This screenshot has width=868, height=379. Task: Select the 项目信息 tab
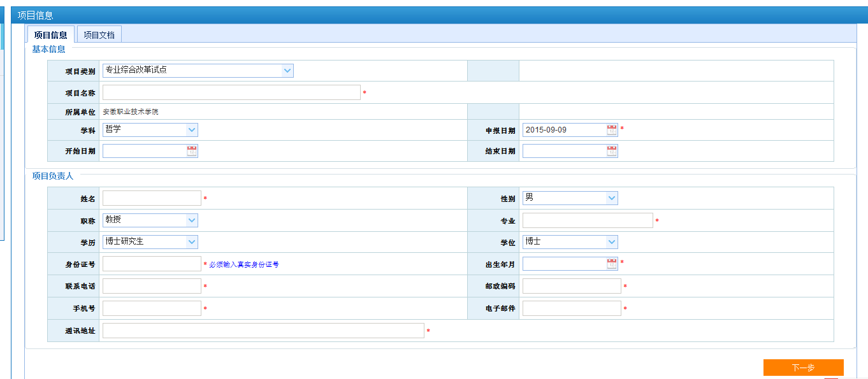click(x=51, y=35)
